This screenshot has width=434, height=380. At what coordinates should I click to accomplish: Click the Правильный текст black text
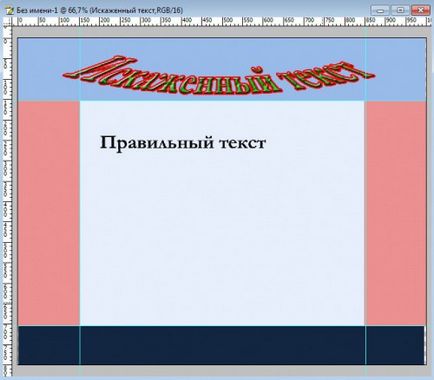coord(183,143)
